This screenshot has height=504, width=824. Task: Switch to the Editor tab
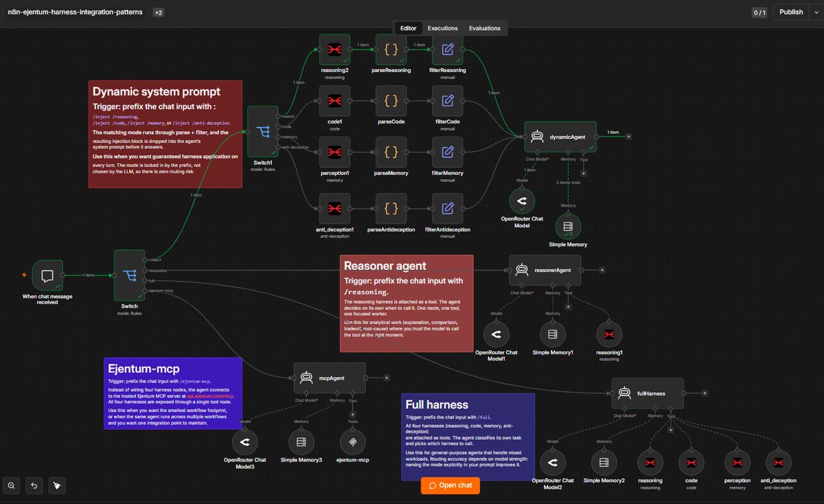point(408,28)
